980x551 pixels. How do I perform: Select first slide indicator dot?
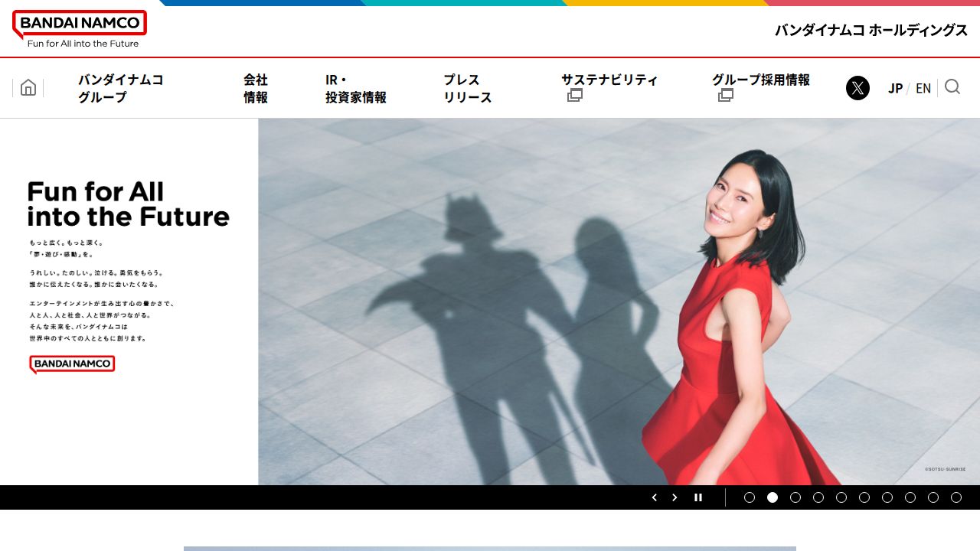click(750, 497)
